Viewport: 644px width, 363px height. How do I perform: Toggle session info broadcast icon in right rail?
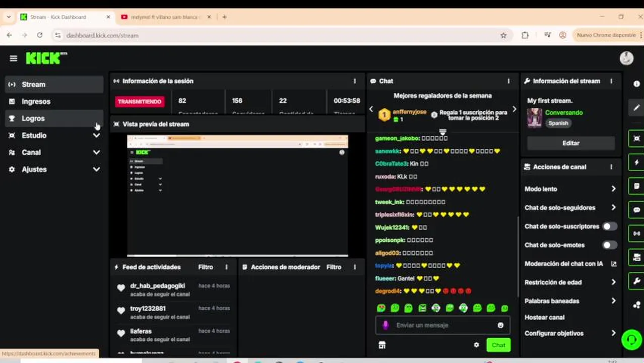tap(636, 233)
